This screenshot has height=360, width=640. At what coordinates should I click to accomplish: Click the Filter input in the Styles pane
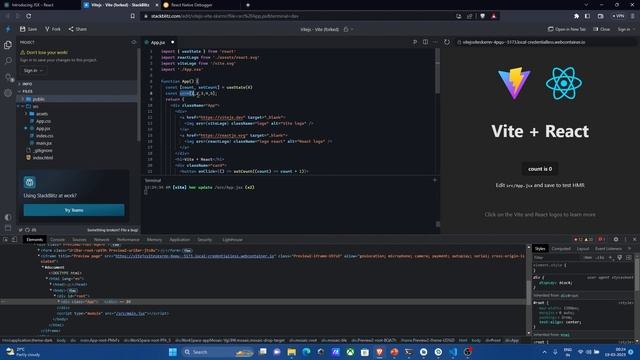557,258
